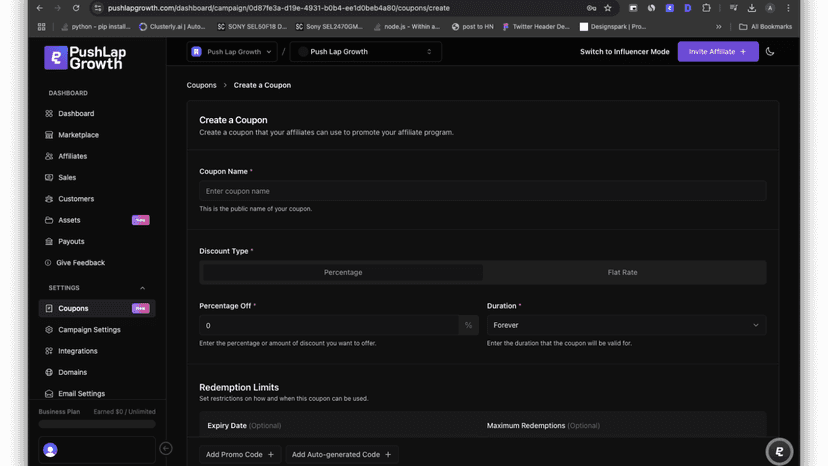Open the python pip install bookmark
The width and height of the screenshot is (828, 466).
tap(96, 26)
